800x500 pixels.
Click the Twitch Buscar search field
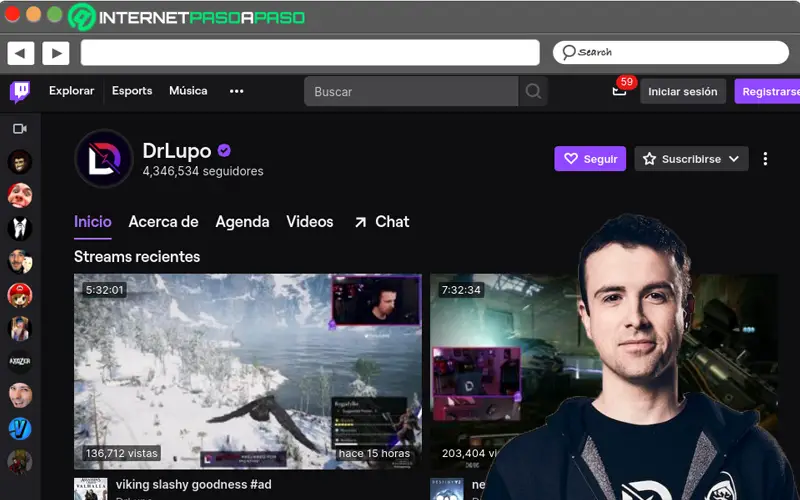[411, 91]
